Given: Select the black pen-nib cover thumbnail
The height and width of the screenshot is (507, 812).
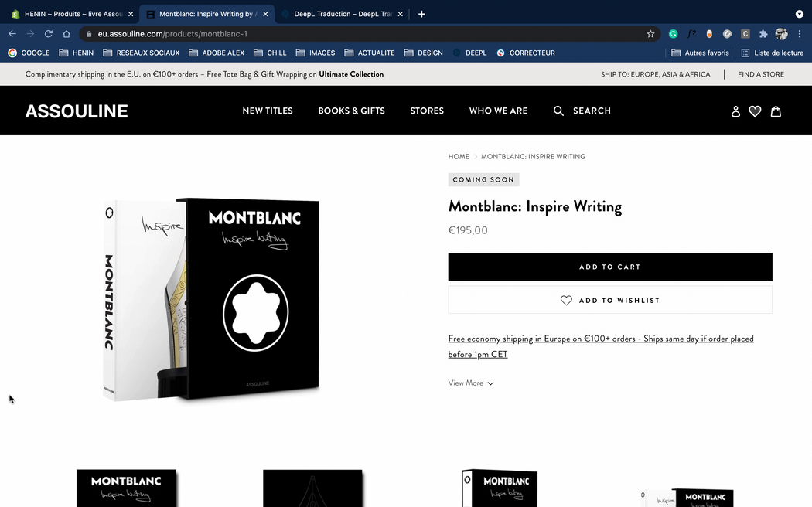Looking at the screenshot, I should click(312, 488).
